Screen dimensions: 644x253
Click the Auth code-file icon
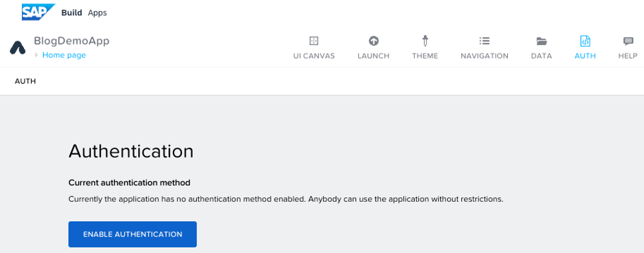coord(585,41)
